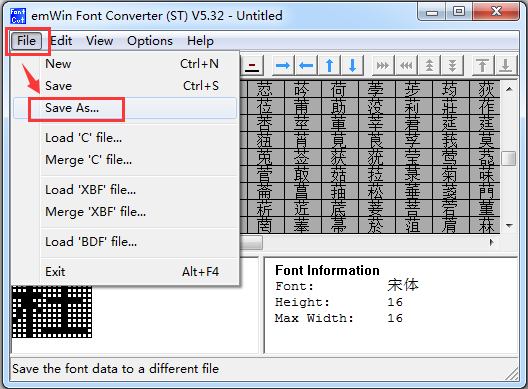This screenshot has width=528, height=389.
Task: Click the horizontal scrollbar thumb below the grid
Action: pos(251,242)
